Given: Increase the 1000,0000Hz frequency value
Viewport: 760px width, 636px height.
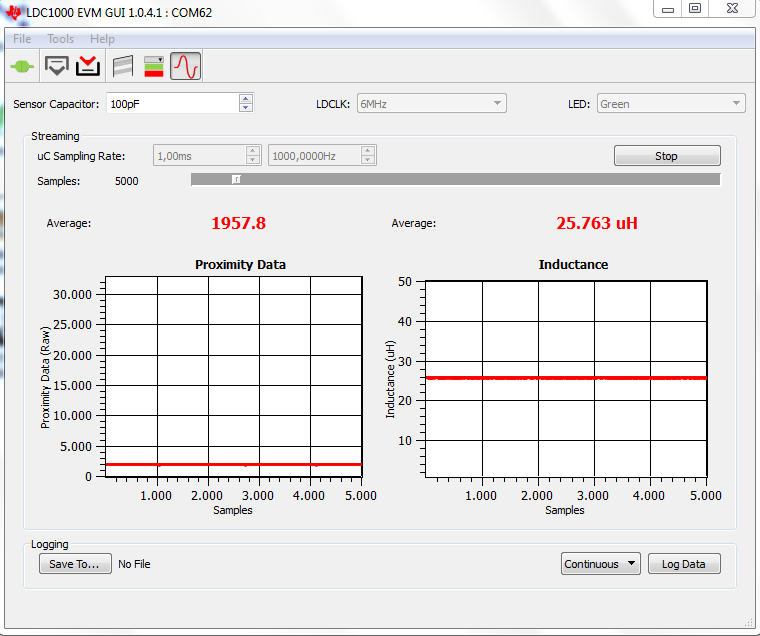Looking at the screenshot, I should 368,151.
